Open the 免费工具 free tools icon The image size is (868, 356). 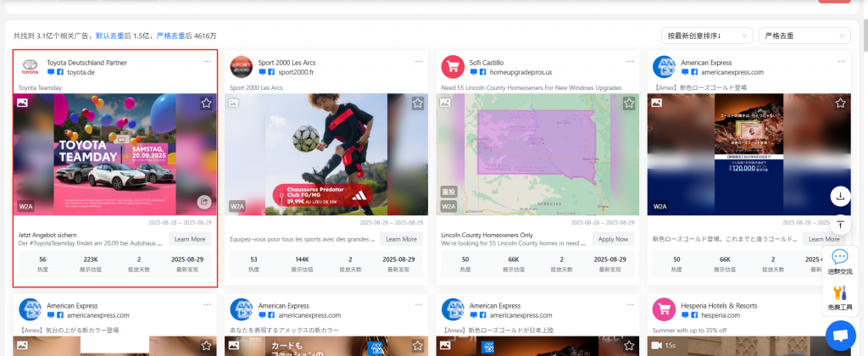[840, 297]
